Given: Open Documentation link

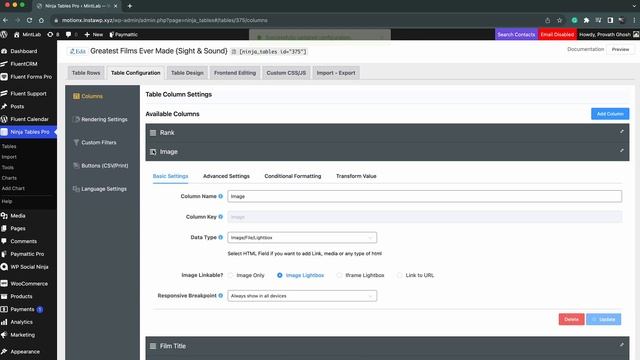Looking at the screenshot, I should coord(585,49).
